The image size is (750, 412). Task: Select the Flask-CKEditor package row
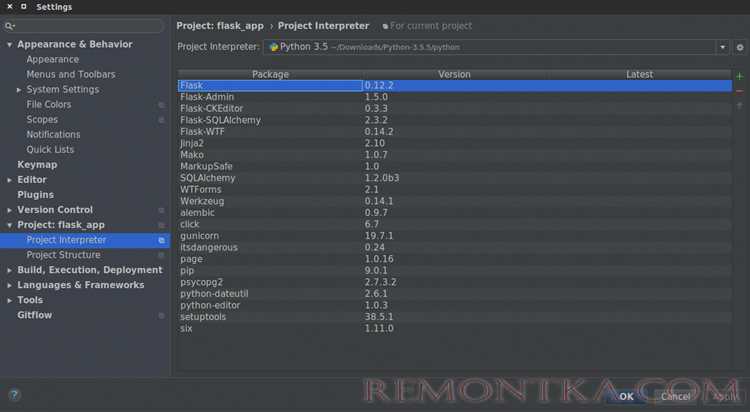click(x=455, y=109)
